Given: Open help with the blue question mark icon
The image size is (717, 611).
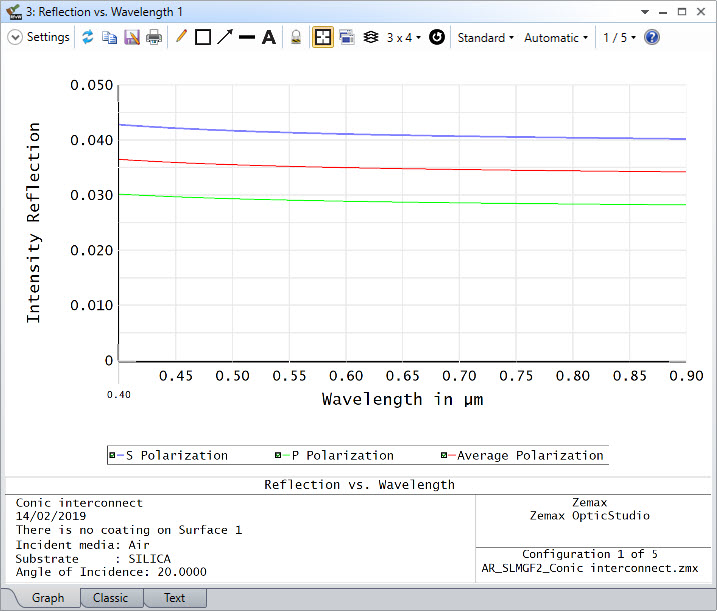Looking at the screenshot, I should tap(652, 37).
